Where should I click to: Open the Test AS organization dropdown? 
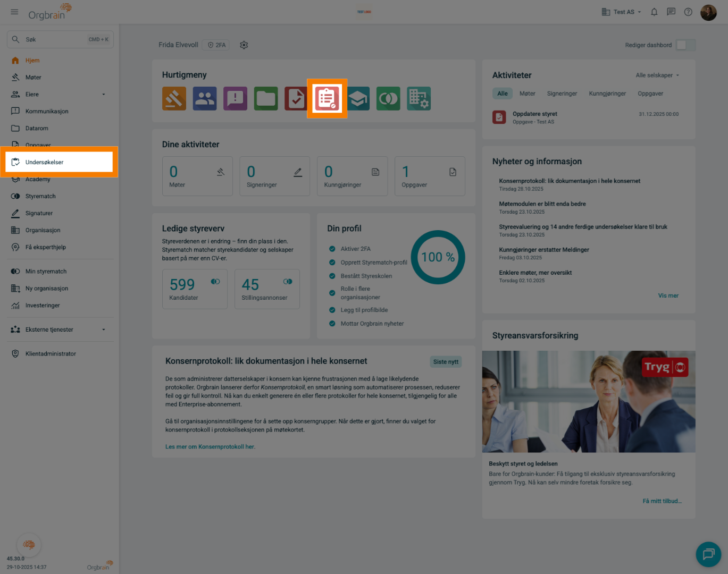(x=622, y=12)
